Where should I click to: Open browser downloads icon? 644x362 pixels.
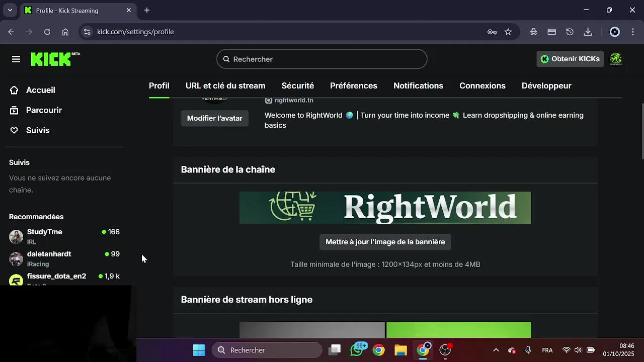pyautogui.click(x=588, y=32)
